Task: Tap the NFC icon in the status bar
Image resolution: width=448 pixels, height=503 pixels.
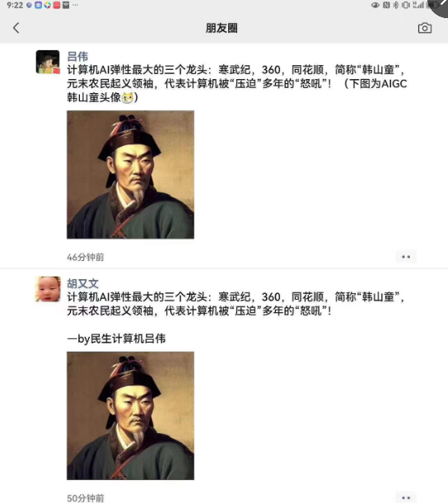Action: coord(386,5)
